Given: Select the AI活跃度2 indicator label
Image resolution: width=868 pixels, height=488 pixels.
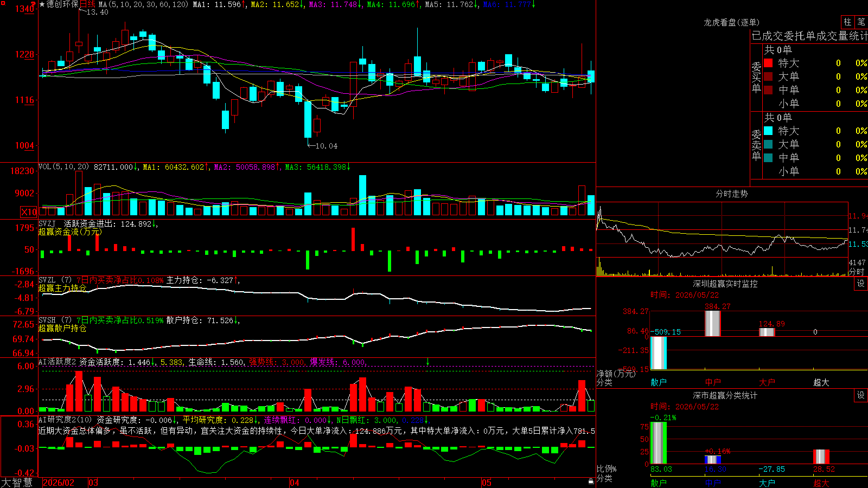Looking at the screenshot, I should click(58, 362).
